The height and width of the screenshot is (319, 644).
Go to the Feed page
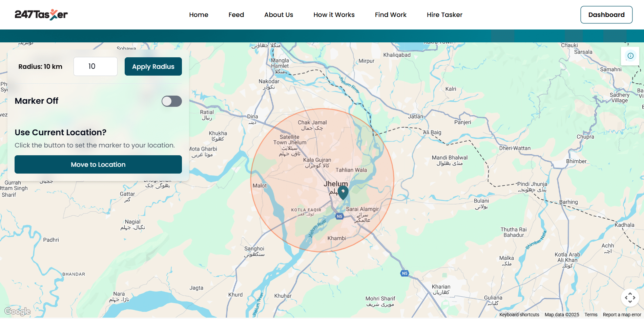coord(236,15)
